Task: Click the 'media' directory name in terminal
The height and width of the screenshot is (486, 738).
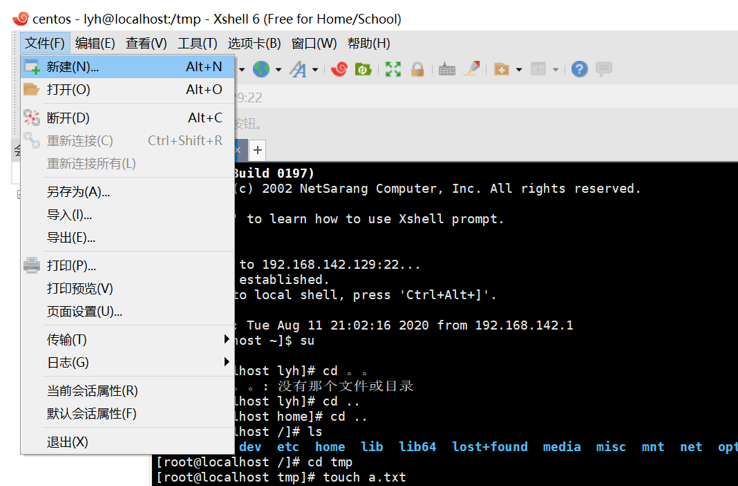Action: (562, 446)
